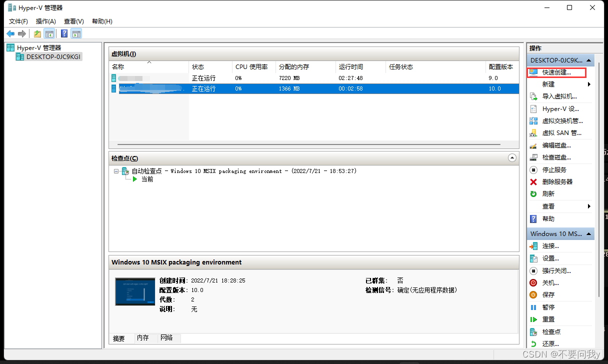Go back with the blue back arrow
Image resolution: width=608 pixels, height=364 pixels.
10,33
